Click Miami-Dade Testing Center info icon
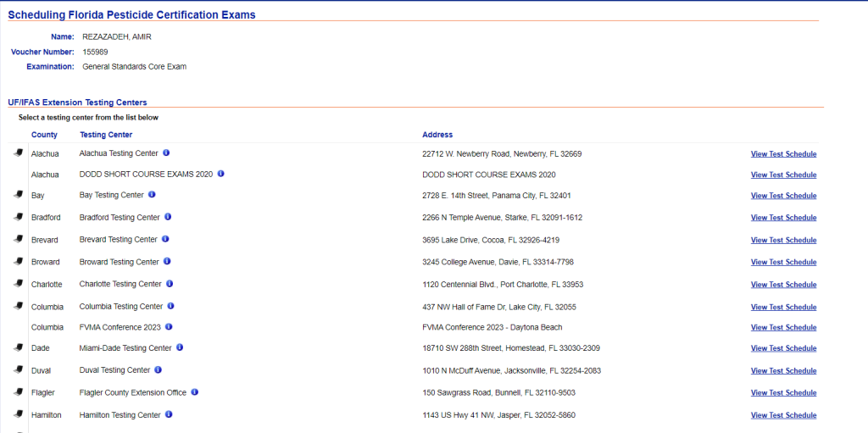868x433 pixels. (180, 347)
